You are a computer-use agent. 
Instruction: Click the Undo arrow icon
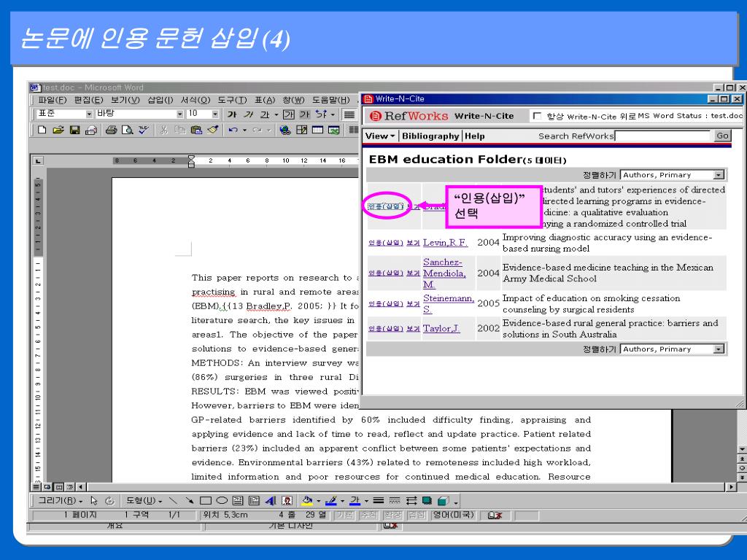tap(233, 130)
